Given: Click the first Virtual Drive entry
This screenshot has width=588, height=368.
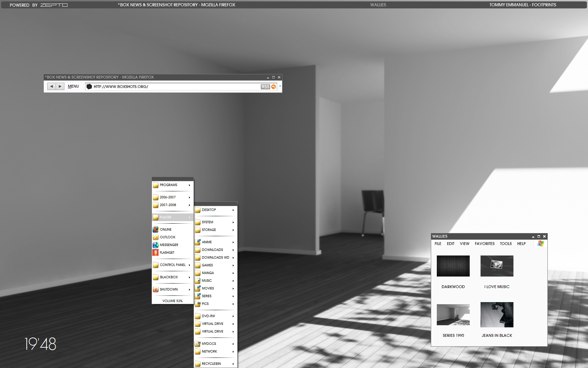Looking at the screenshot, I should click(216, 323).
